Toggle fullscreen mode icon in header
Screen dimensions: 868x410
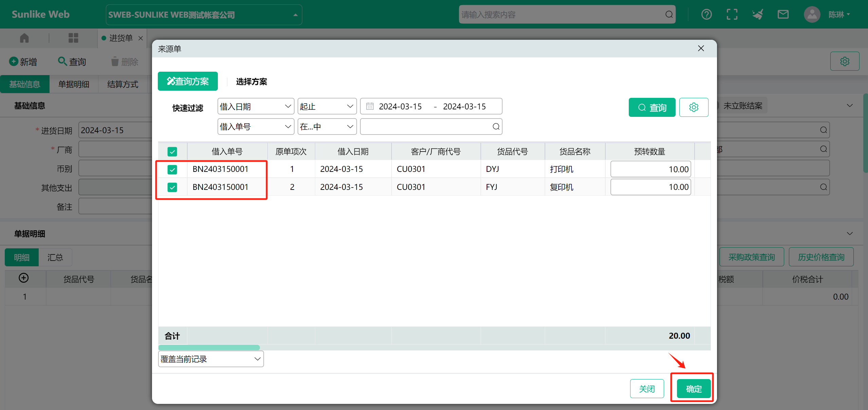point(732,15)
